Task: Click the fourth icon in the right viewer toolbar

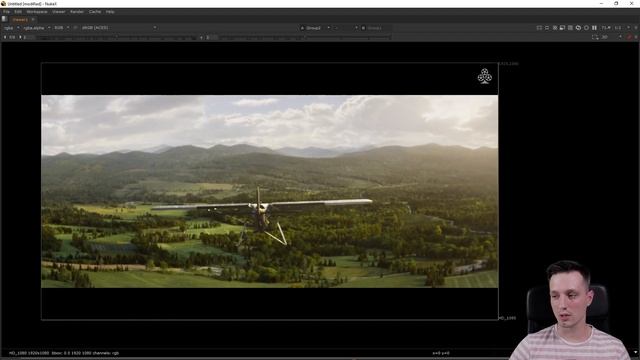Action: pyautogui.click(x=562, y=28)
